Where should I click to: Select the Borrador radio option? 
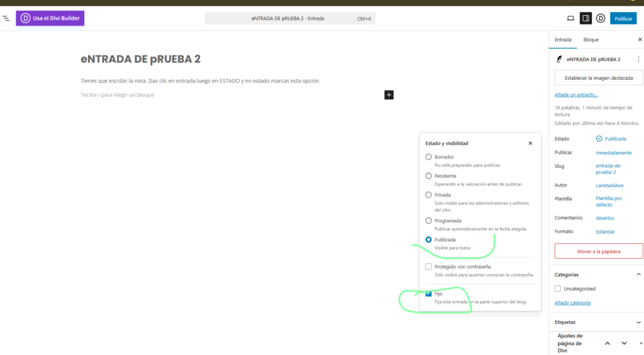(429, 157)
